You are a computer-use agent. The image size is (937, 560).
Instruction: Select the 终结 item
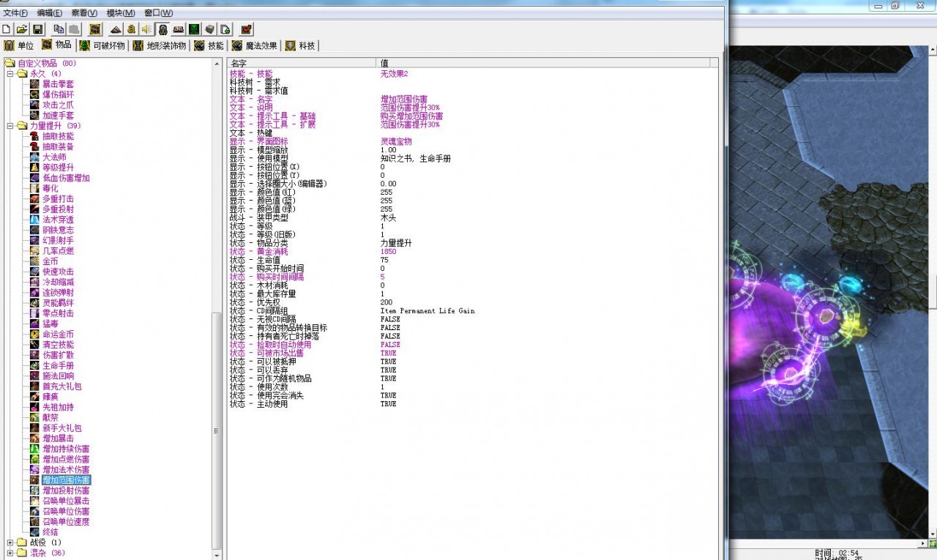[50, 532]
